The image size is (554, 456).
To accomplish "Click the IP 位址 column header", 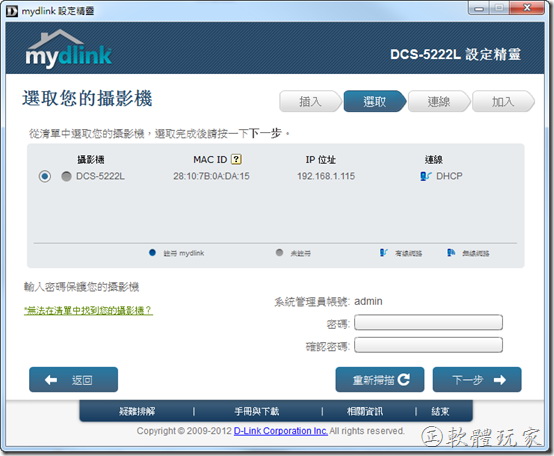I will click(x=321, y=160).
